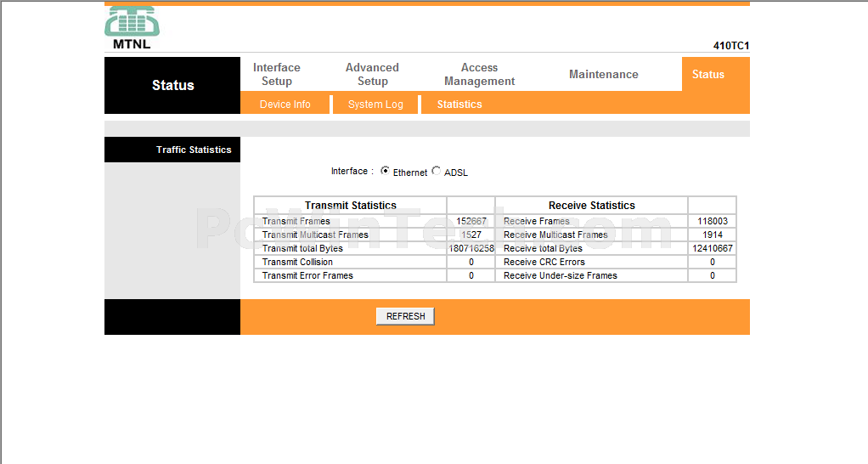Click the Transmit Collision label
Image resolution: width=868 pixels, height=464 pixels.
(x=298, y=262)
